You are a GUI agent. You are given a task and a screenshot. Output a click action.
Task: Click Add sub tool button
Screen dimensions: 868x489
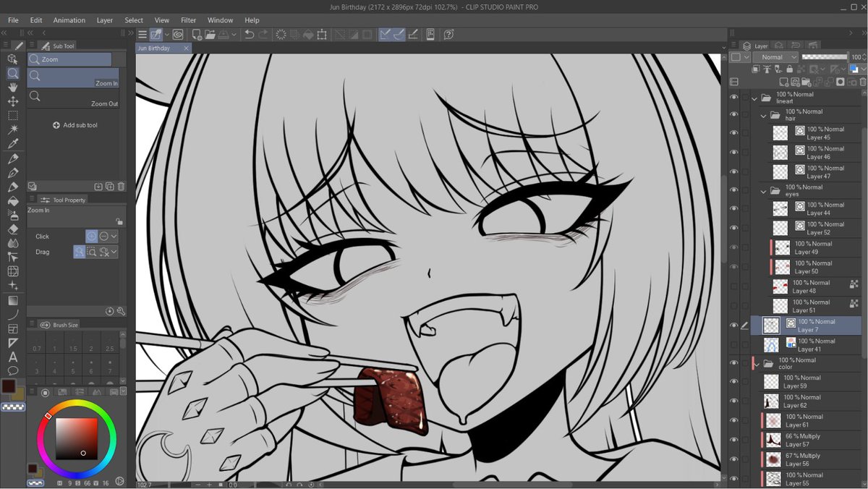click(x=75, y=125)
